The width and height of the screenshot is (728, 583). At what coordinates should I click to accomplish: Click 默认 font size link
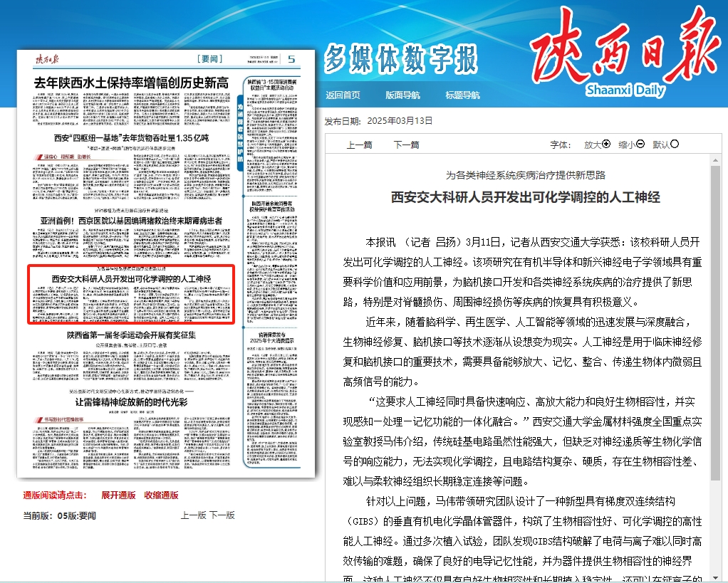(x=661, y=145)
